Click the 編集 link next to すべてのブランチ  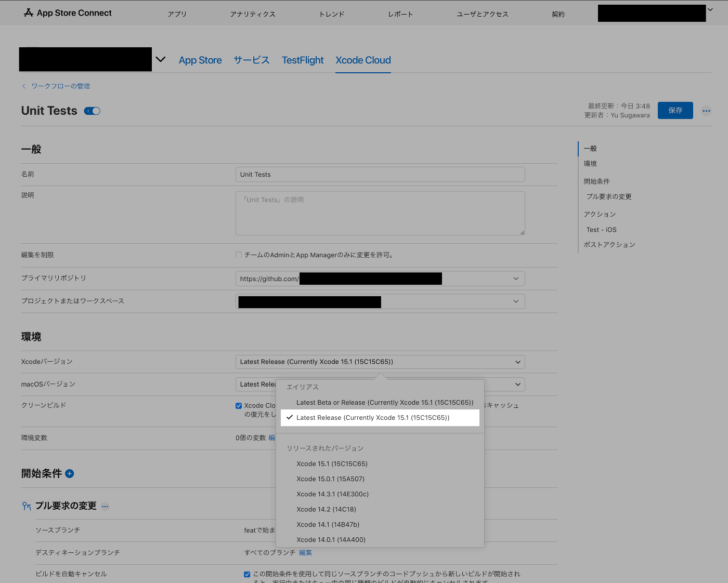(306, 553)
